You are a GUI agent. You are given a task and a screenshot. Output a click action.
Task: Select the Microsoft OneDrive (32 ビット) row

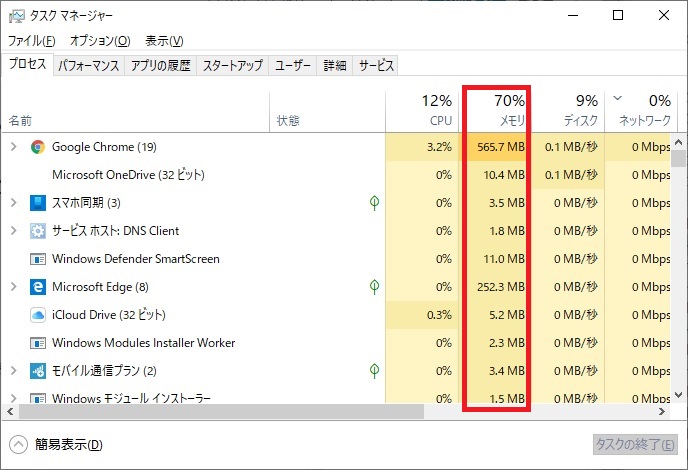336,175
